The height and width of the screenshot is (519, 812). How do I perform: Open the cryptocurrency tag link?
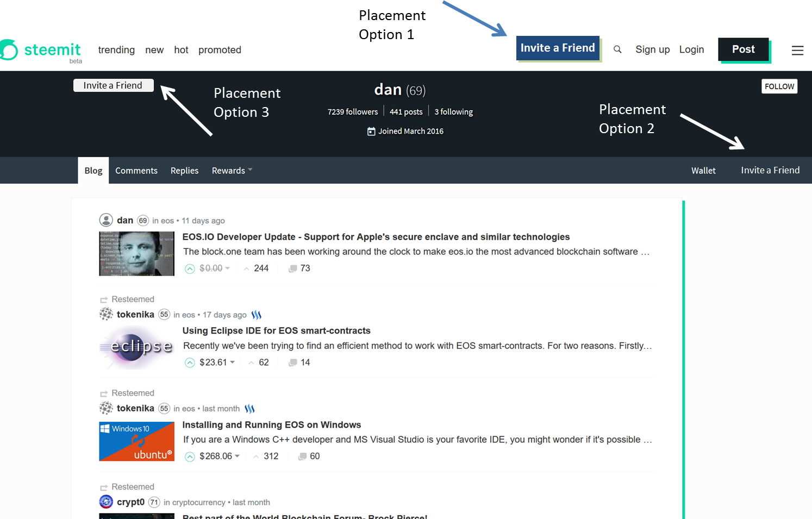[198, 503]
